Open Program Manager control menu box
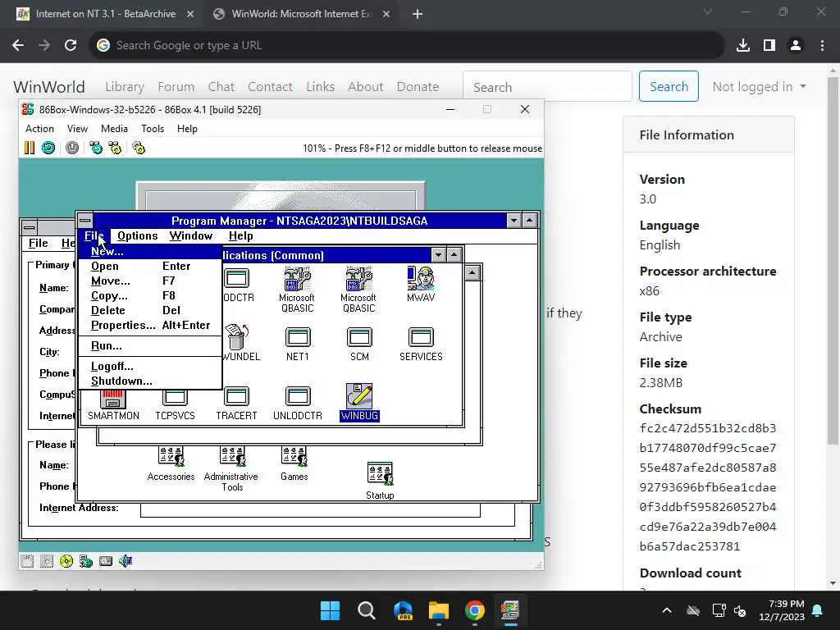The image size is (840, 630). [x=84, y=220]
